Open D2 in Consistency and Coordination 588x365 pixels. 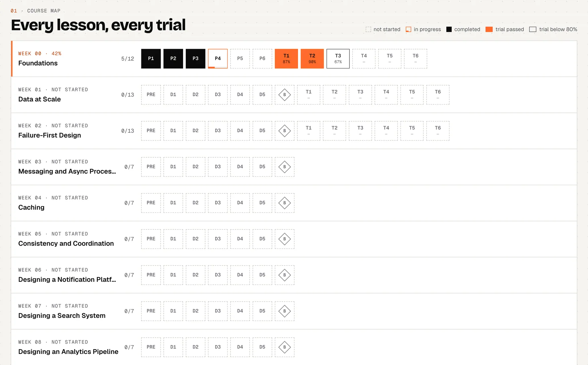196,239
